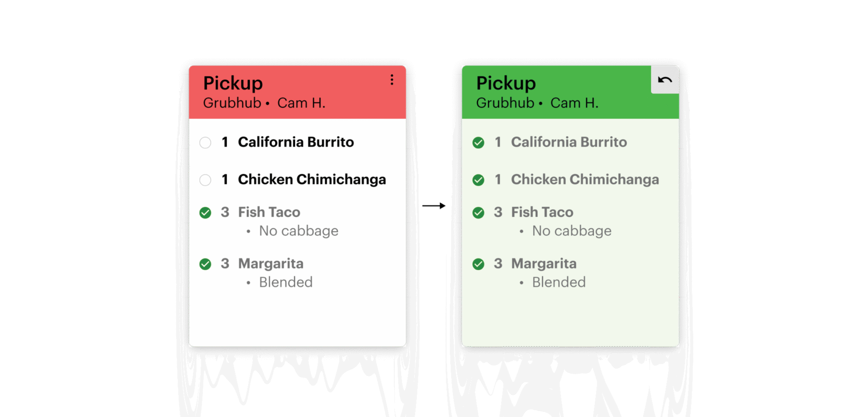Mark Chicken Chimichanga done on the red card
Image resolution: width=868 pixels, height=417 pixels.
(205, 180)
